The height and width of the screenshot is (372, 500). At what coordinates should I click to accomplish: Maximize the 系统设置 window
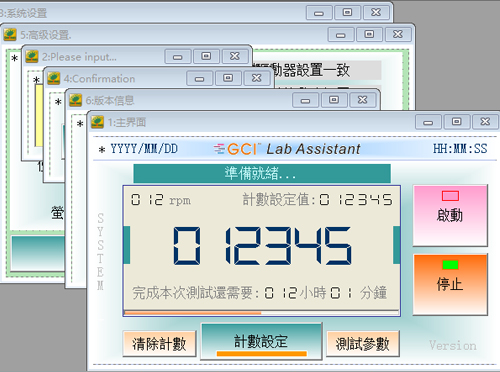[348, 12]
